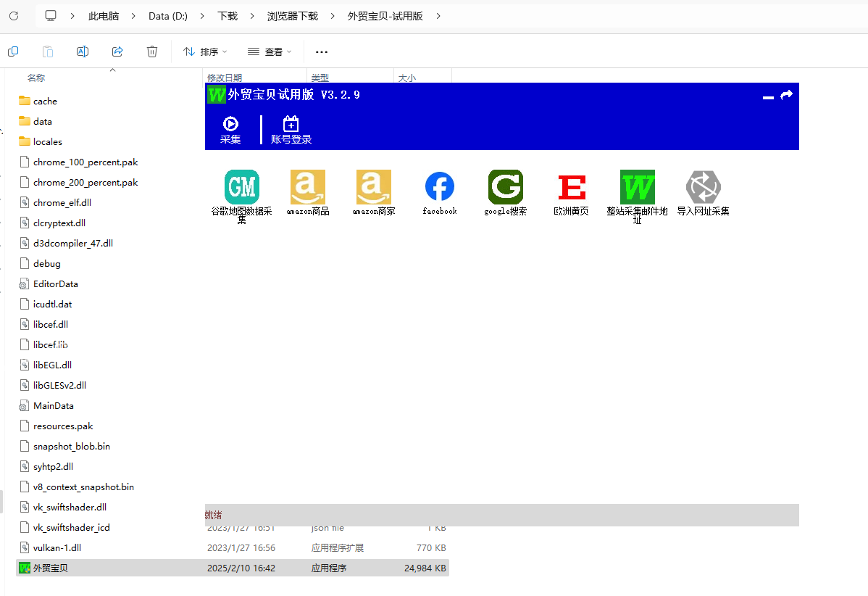This screenshot has width=868, height=596.
Task: Expand chevron after Data (D:) breadcrumb
Action: point(202,16)
